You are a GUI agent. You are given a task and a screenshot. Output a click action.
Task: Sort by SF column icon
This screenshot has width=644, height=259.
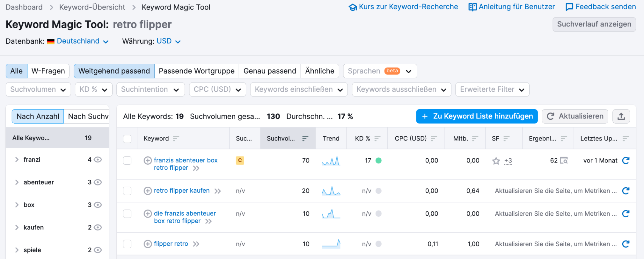pos(506,138)
